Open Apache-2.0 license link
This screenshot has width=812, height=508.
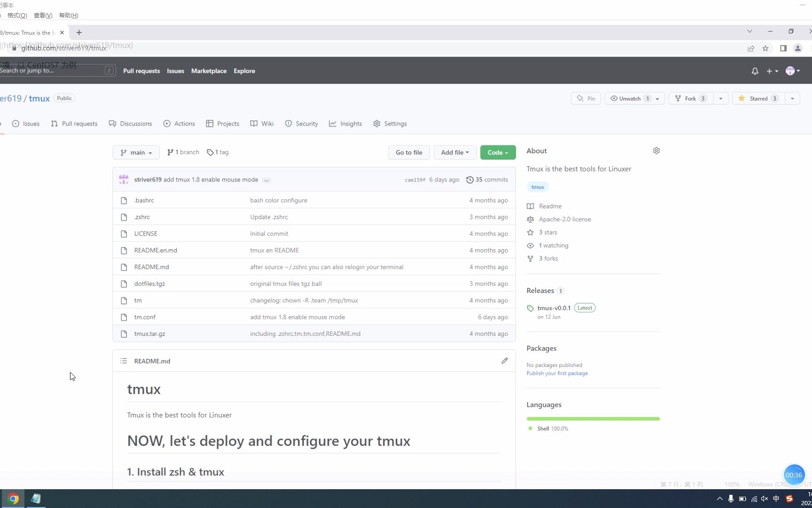tap(565, 219)
